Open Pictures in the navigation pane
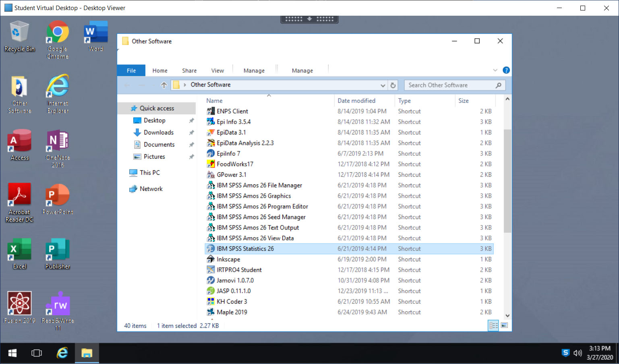Image resolution: width=619 pixels, height=364 pixels. pos(154,157)
